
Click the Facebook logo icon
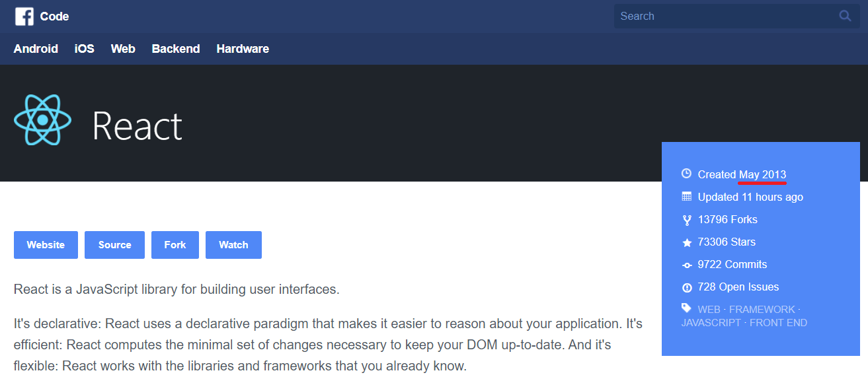[x=24, y=17]
